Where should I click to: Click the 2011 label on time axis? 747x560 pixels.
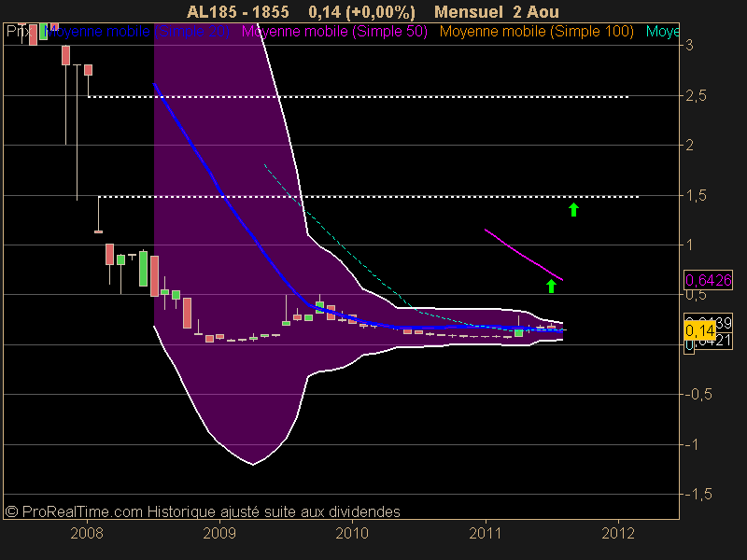[x=486, y=533]
